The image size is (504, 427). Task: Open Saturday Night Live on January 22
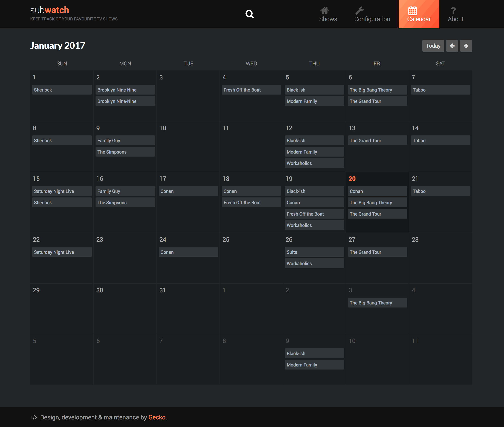click(62, 252)
